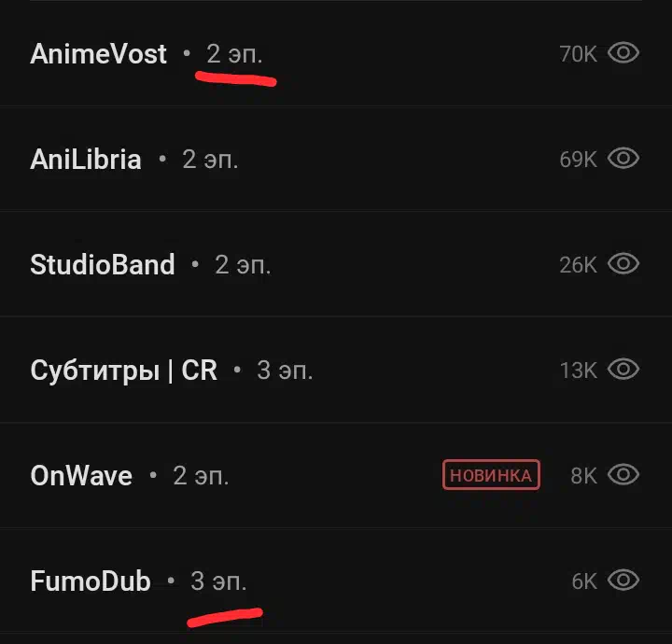Click the 6K view count

coord(584,581)
